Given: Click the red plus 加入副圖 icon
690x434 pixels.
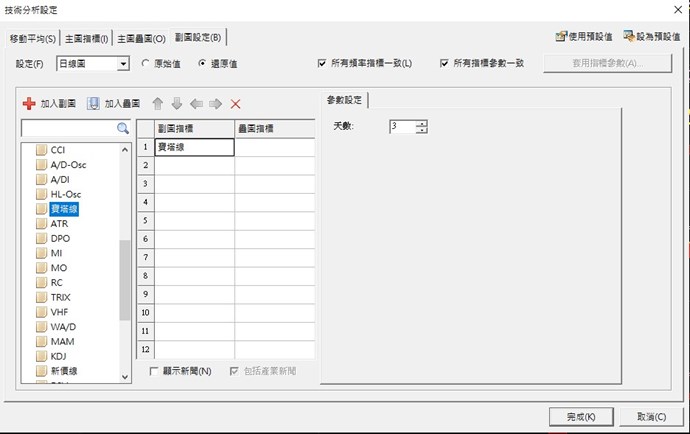Looking at the screenshot, I should pyautogui.click(x=29, y=103).
